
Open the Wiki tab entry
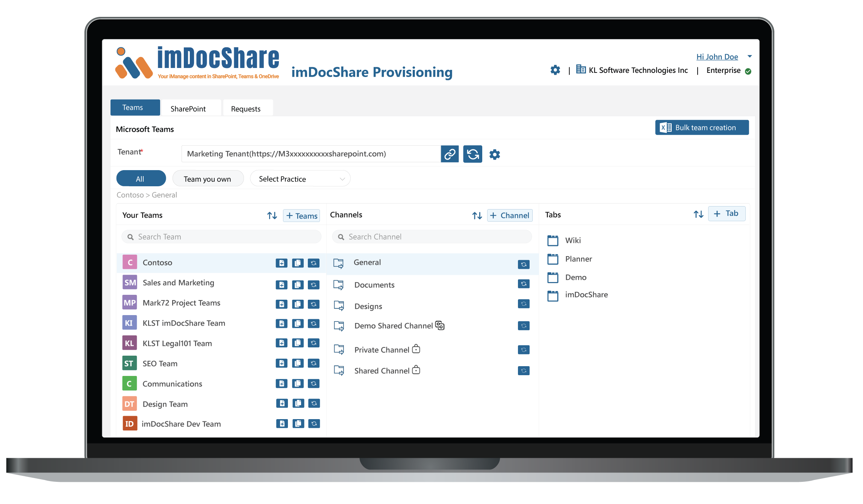click(x=565, y=240)
